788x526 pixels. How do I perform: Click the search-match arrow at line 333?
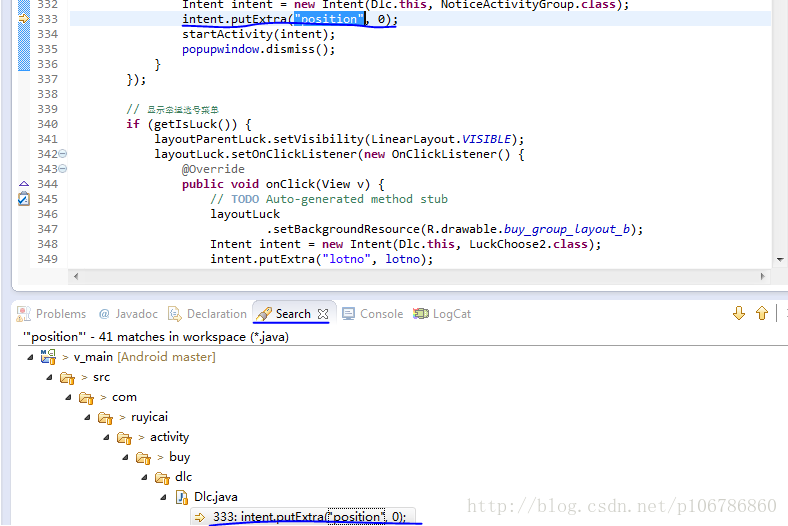tap(24, 19)
